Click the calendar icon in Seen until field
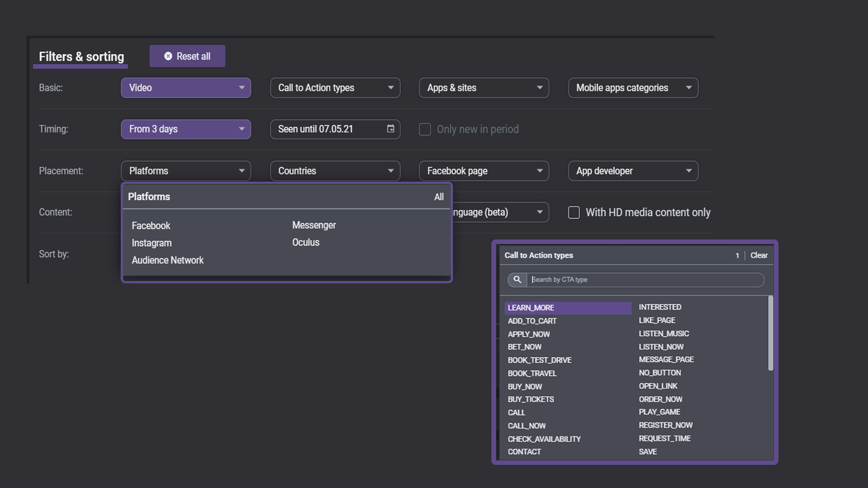Viewport: 868px width, 488px height. click(x=391, y=129)
